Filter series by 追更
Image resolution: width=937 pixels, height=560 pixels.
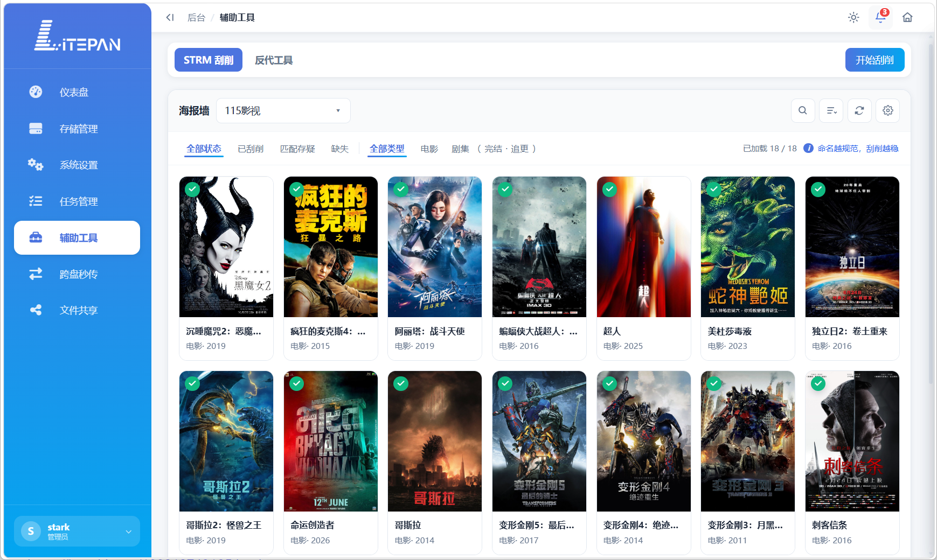520,149
